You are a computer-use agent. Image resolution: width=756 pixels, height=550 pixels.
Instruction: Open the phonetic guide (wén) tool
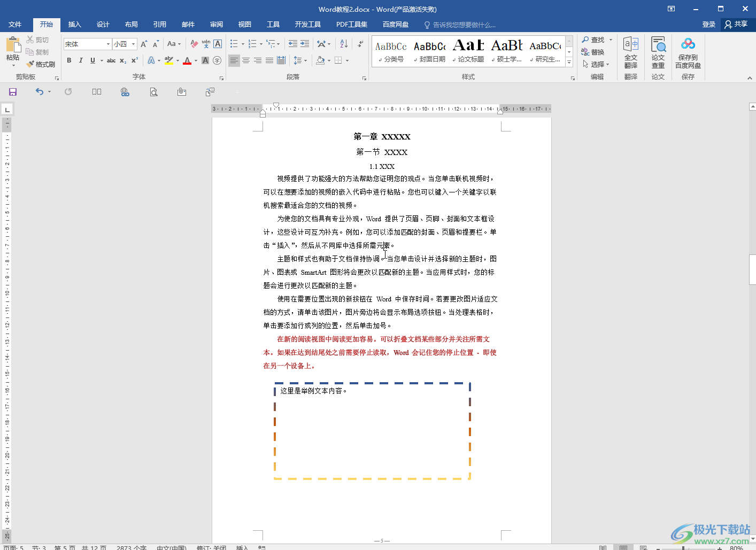tap(206, 44)
